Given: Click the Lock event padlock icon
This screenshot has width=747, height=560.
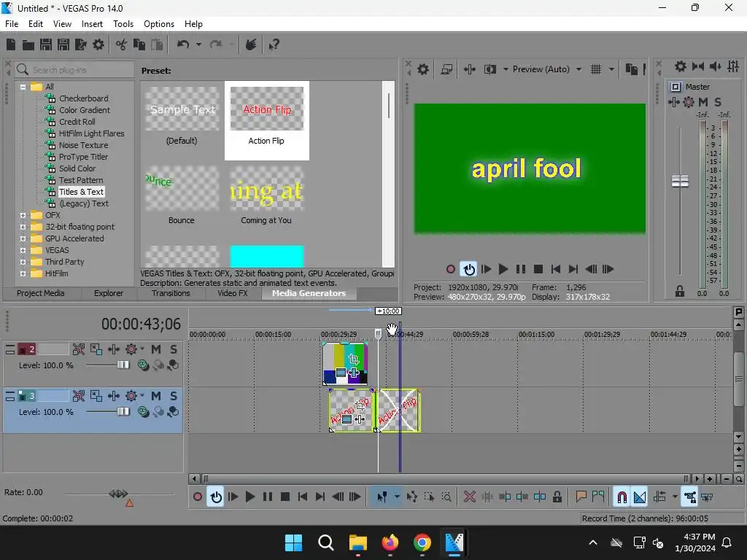Looking at the screenshot, I should [x=557, y=497].
